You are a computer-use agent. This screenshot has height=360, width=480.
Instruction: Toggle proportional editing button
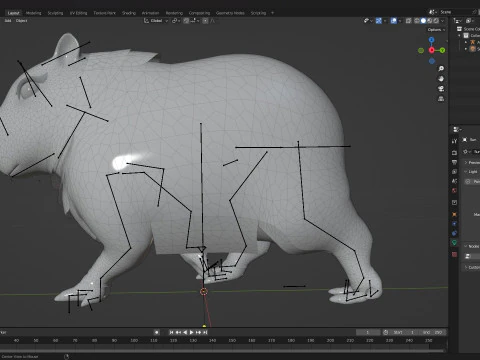[205, 21]
